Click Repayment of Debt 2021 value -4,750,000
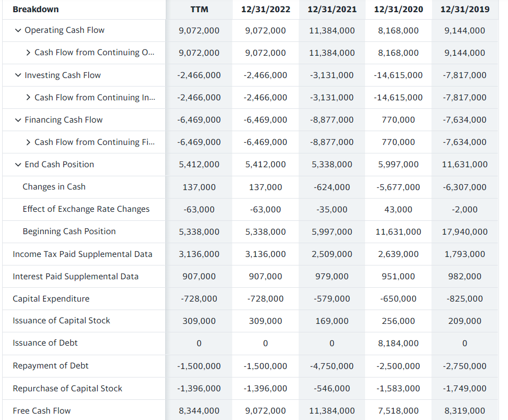508x420 pixels. tap(332, 366)
